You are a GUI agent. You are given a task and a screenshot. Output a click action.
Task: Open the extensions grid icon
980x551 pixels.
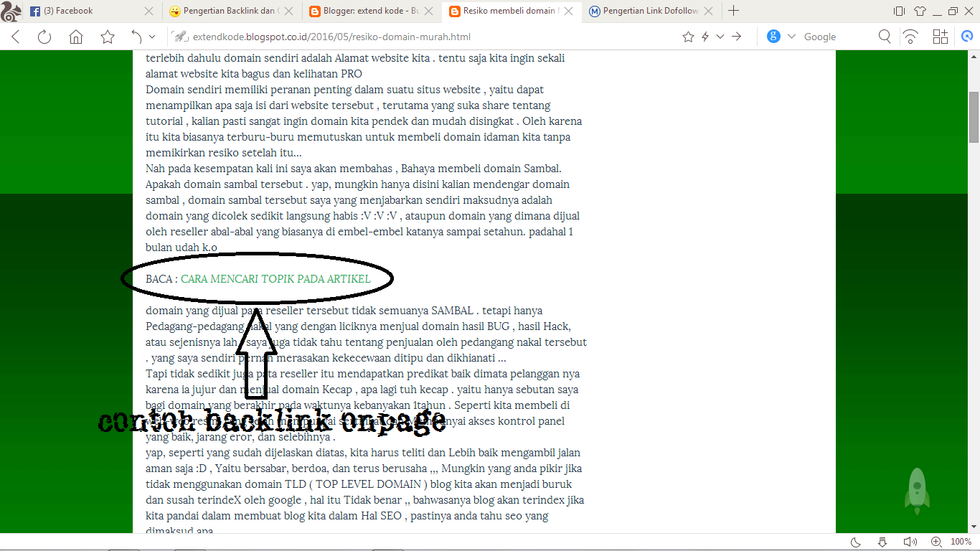pos(940,36)
